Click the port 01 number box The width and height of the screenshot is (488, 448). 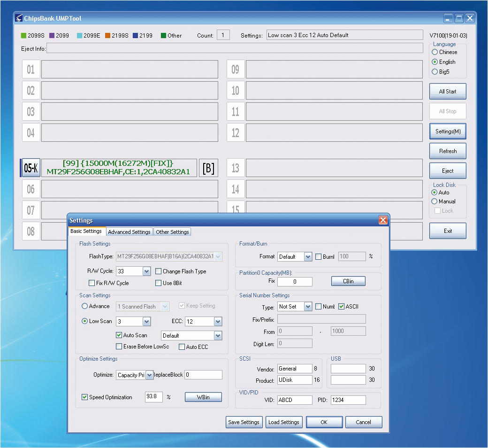pos(31,69)
